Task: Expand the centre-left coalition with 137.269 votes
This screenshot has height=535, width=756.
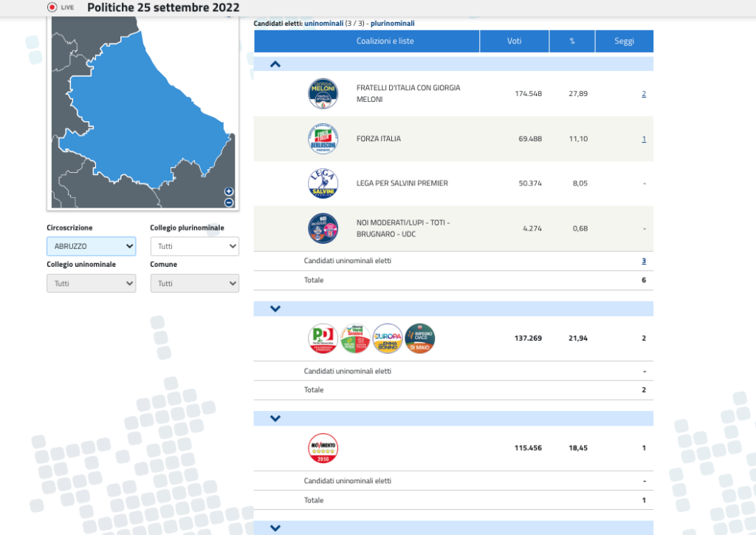Action: click(x=275, y=309)
